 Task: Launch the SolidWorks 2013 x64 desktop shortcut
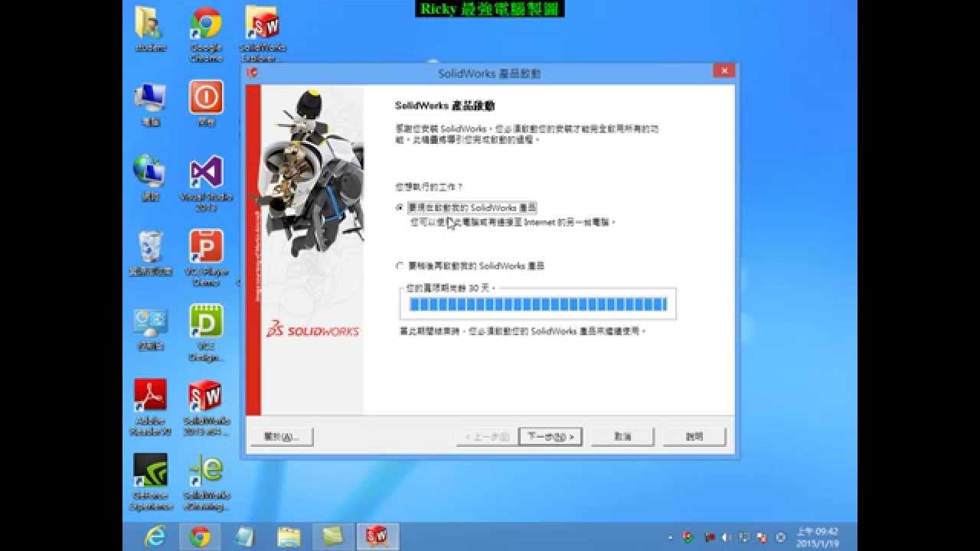pyautogui.click(x=206, y=407)
